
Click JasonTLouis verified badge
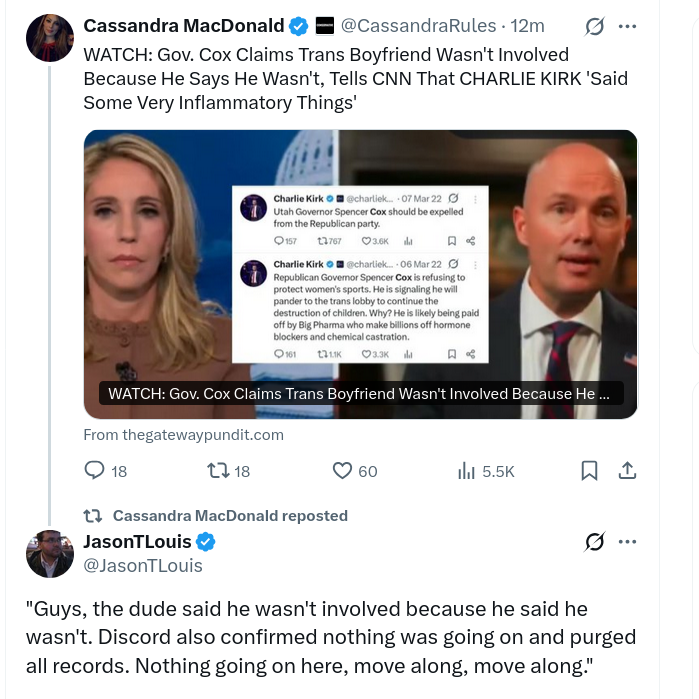pyautogui.click(x=206, y=542)
